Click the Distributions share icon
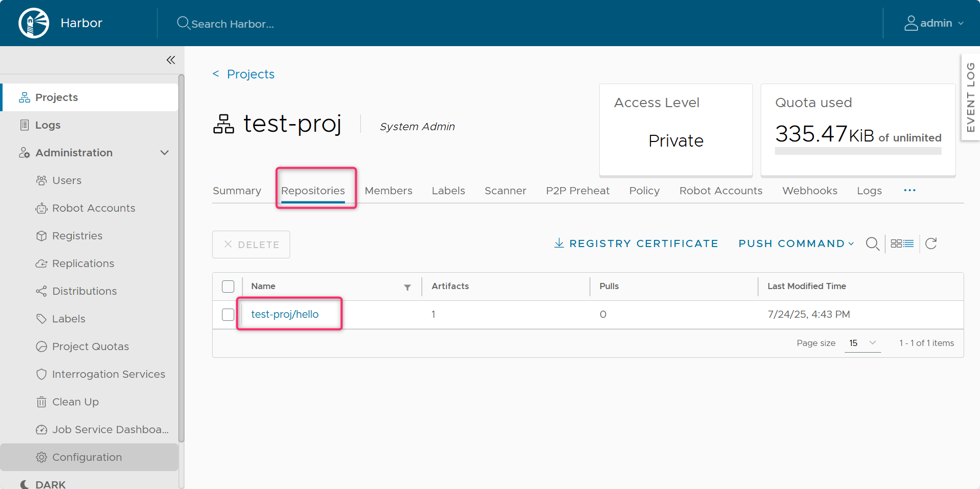This screenshot has height=489, width=980. point(42,291)
